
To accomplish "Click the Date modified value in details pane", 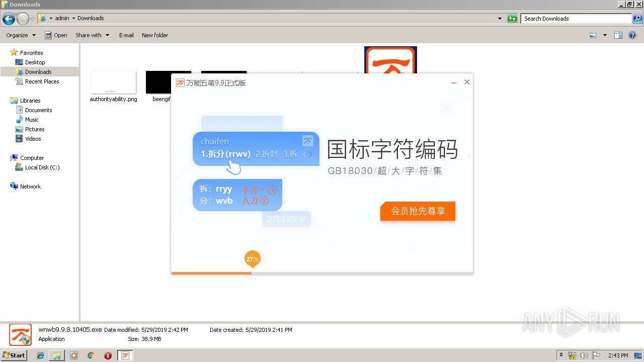I will tap(165, 330).
